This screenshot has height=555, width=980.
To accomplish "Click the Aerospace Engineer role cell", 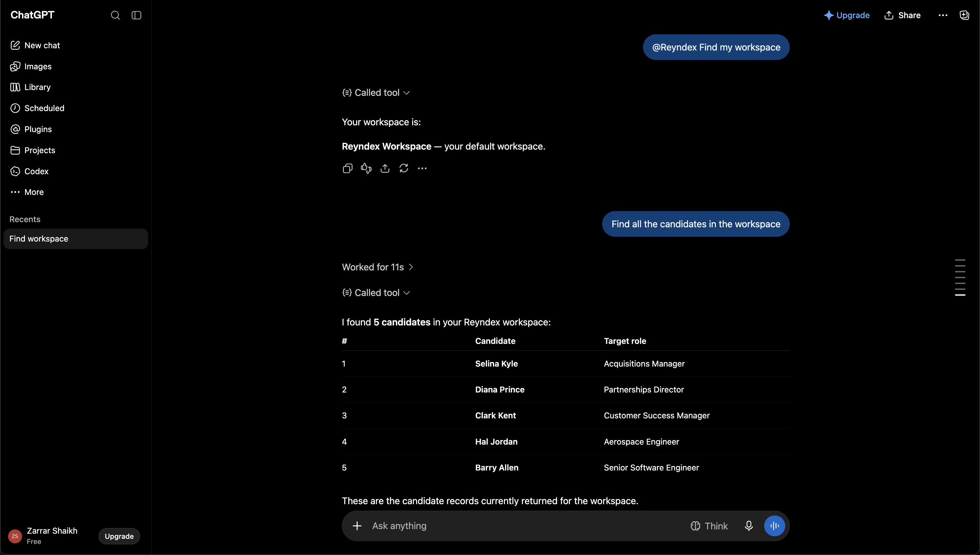I will [x=641, y=442].
